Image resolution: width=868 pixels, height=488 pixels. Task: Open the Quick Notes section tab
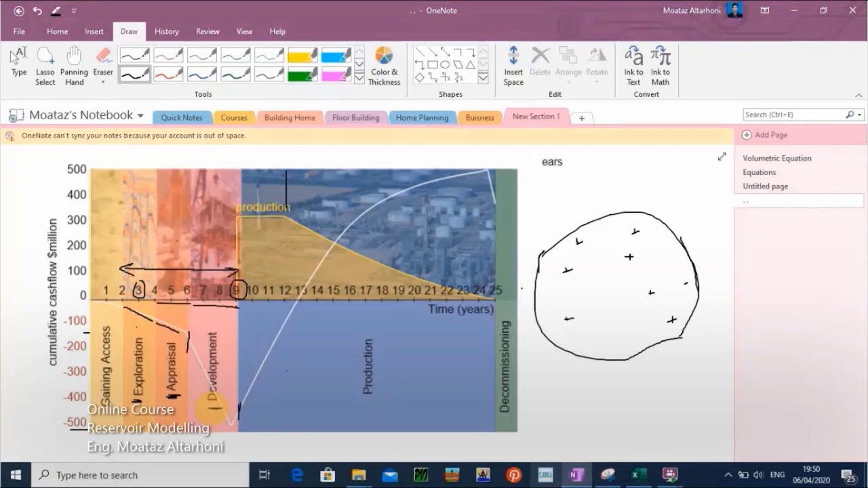(182, 117)
